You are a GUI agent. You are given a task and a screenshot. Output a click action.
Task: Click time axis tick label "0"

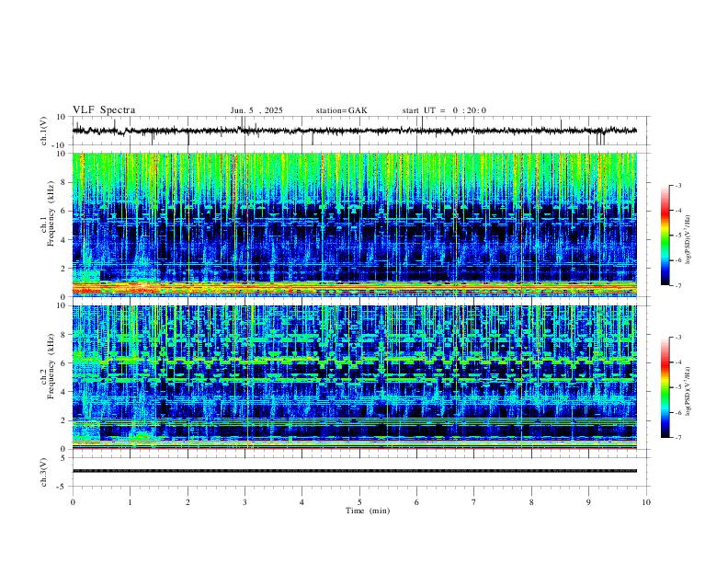point(73,502)
